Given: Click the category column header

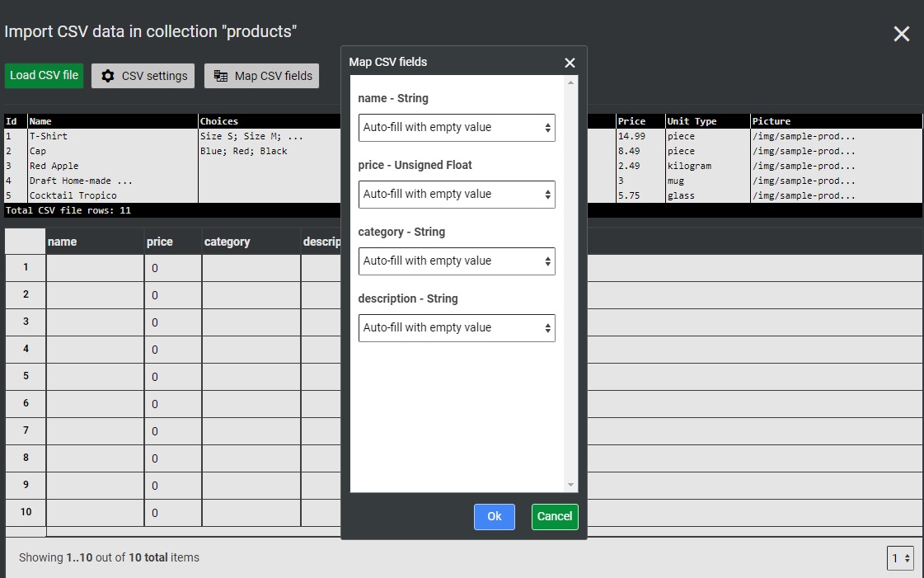Looking at the screenshot, I should [251, 242].
